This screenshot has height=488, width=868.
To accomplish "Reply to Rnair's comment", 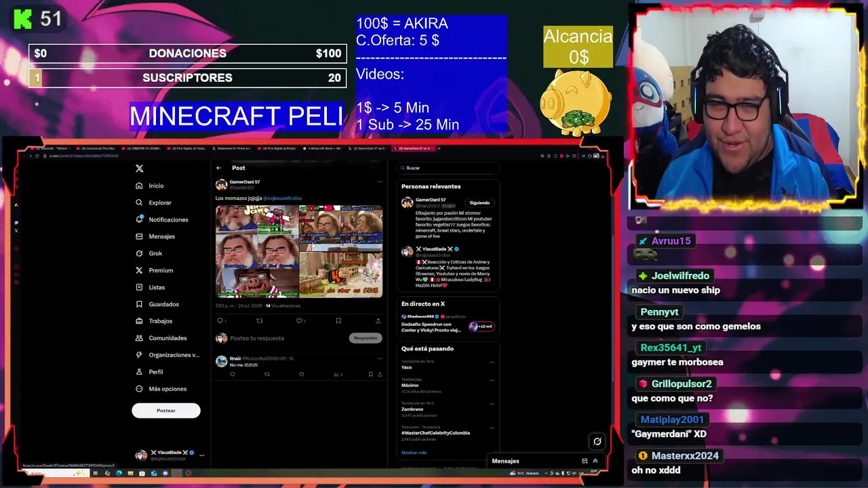I will tap(233, 374).
